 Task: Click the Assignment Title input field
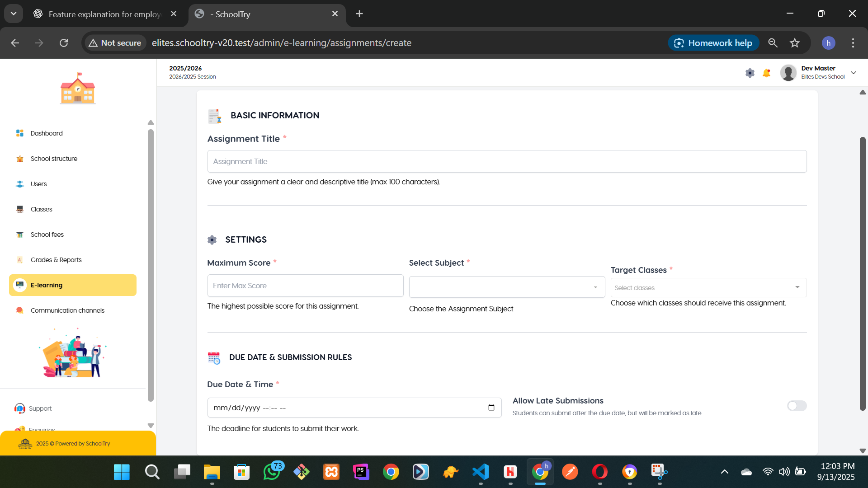(x=507, y=161)
